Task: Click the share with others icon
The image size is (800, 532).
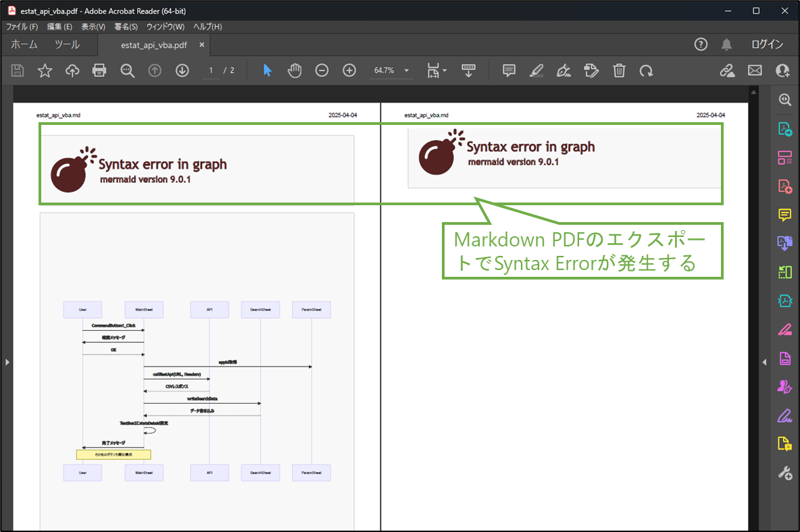Action: [x=782, y=70]
